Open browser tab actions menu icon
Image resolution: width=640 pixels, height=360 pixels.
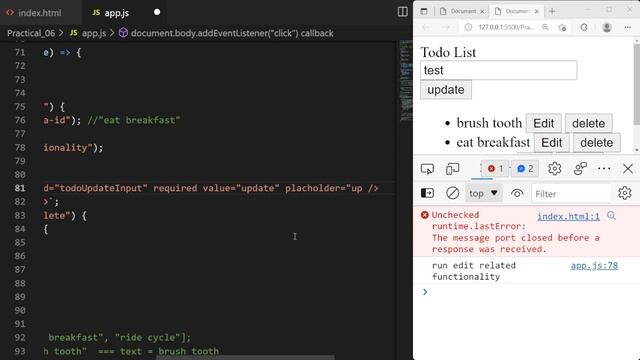pyautogui.click(x=424, y=11)
